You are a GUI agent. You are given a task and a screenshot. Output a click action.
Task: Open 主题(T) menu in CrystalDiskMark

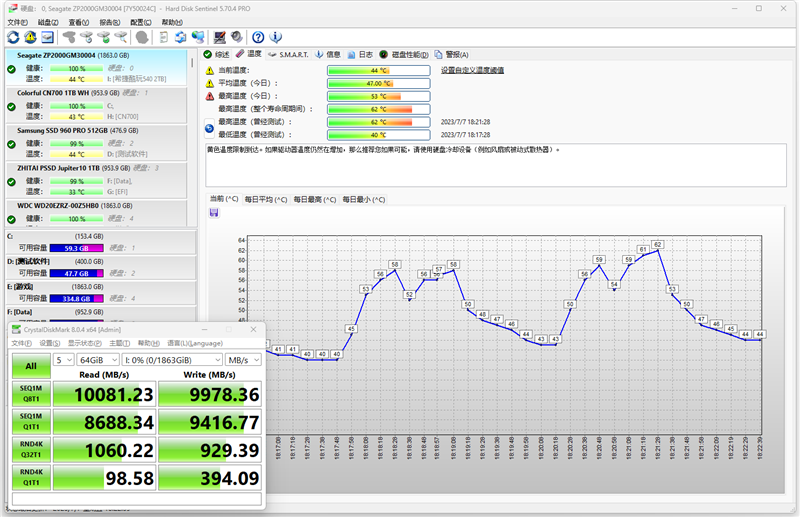click(119, 343)
